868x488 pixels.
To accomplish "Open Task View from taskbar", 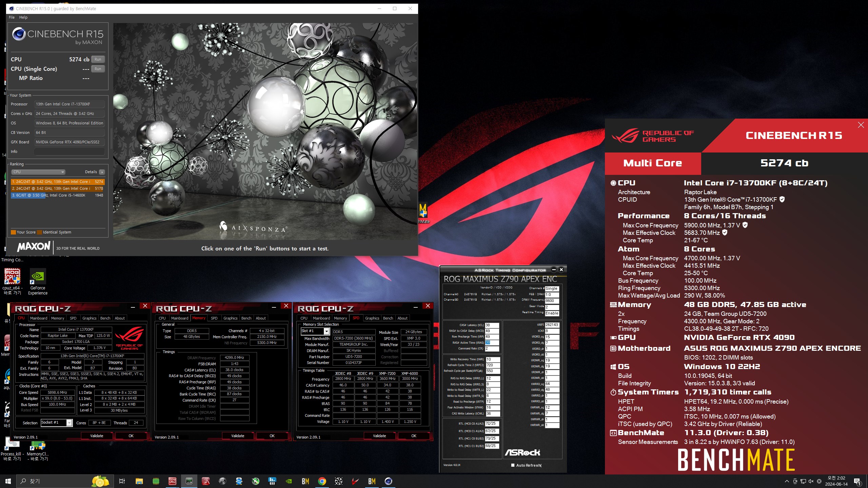I will tap(122, 481).
